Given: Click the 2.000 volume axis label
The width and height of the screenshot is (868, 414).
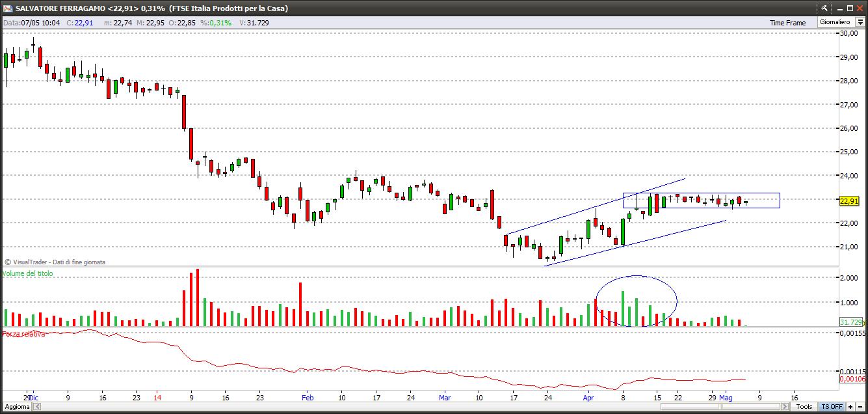Looking at the screenshot, I should 848,278.
